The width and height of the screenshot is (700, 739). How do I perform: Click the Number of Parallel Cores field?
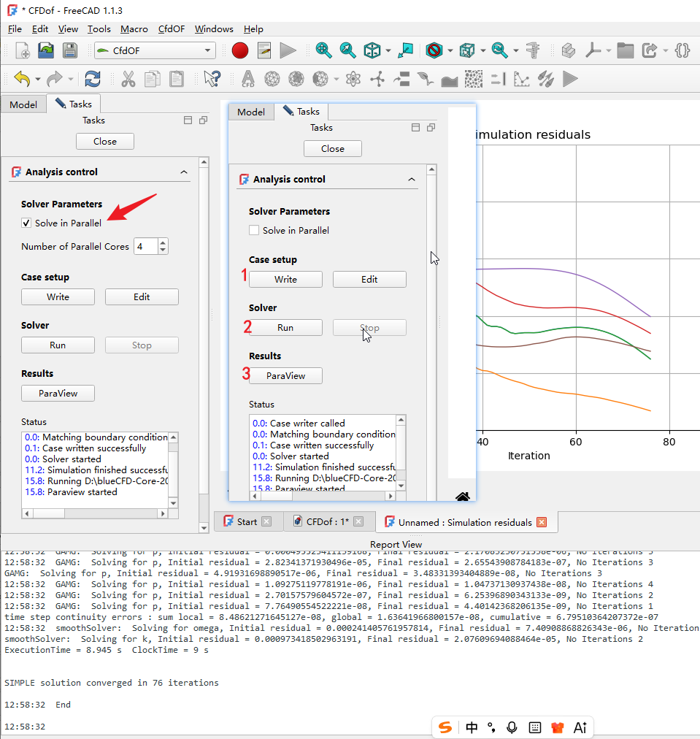tap(147, 246)
